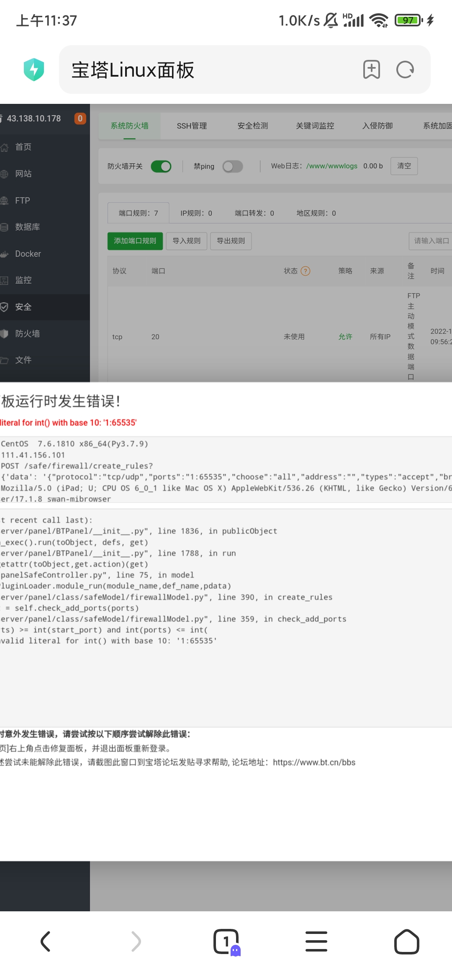Viewport: 452px width, 980px height.
Task: Click the 板运行时发生错误! error heading
Action: 61,401
